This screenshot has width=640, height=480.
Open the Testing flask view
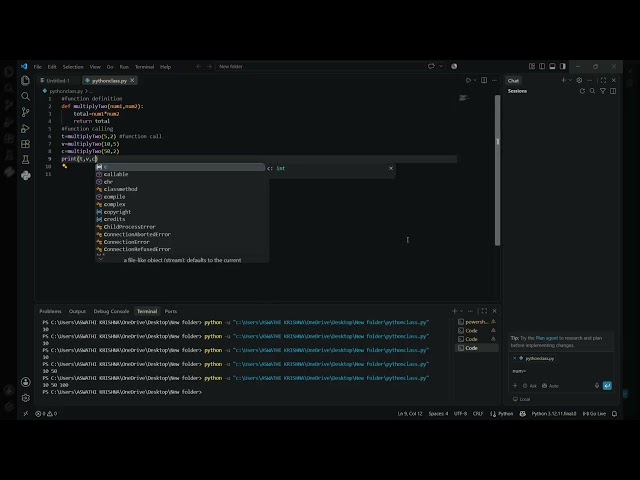pyautogui.click(x=25, y=160)
